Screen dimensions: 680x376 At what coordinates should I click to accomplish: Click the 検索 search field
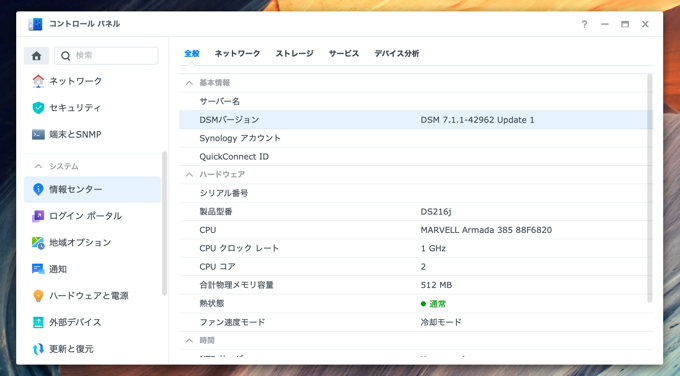pyautogui.click(x=106, y=56)
